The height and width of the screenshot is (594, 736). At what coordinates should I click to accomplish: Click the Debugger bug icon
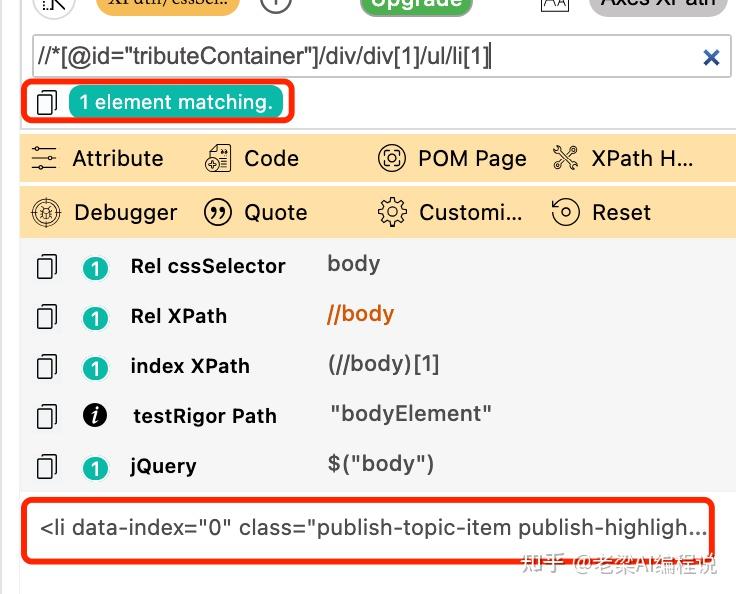46,212
